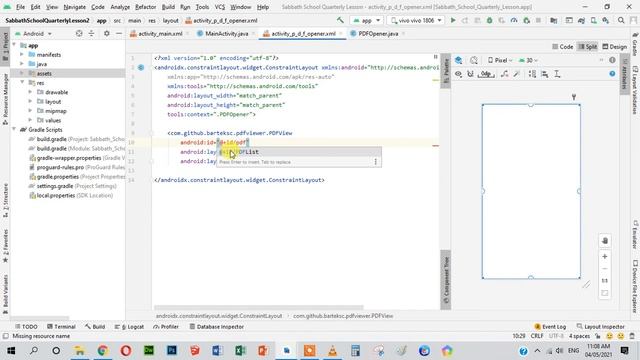Open the AVD Manager phone icon
640x360 pixels.
[x=593, y=20]
